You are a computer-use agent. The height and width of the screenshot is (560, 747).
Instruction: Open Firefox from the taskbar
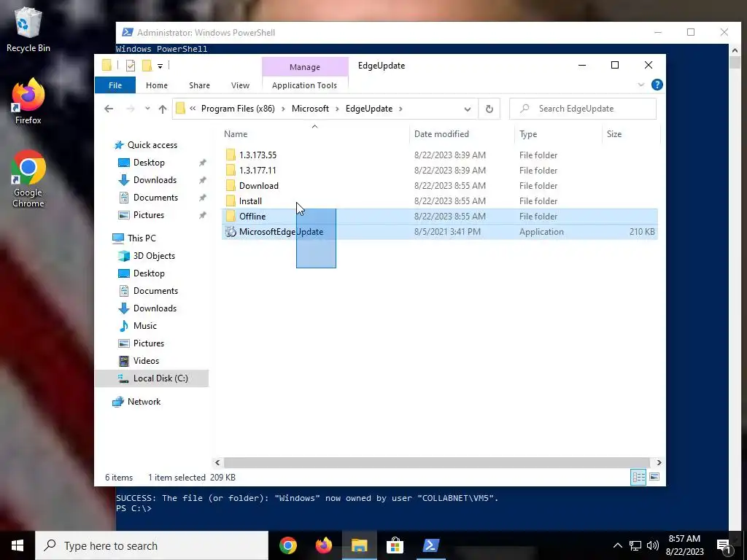323,545
